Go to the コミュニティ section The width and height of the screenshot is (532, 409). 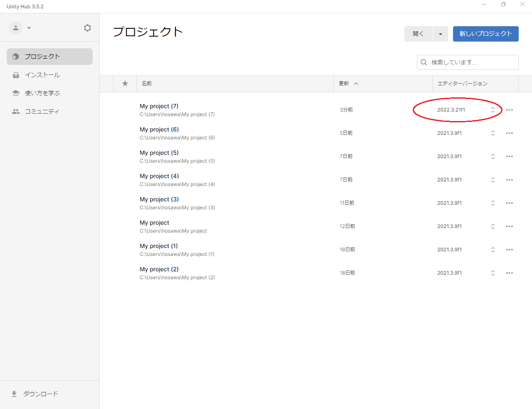42,112
